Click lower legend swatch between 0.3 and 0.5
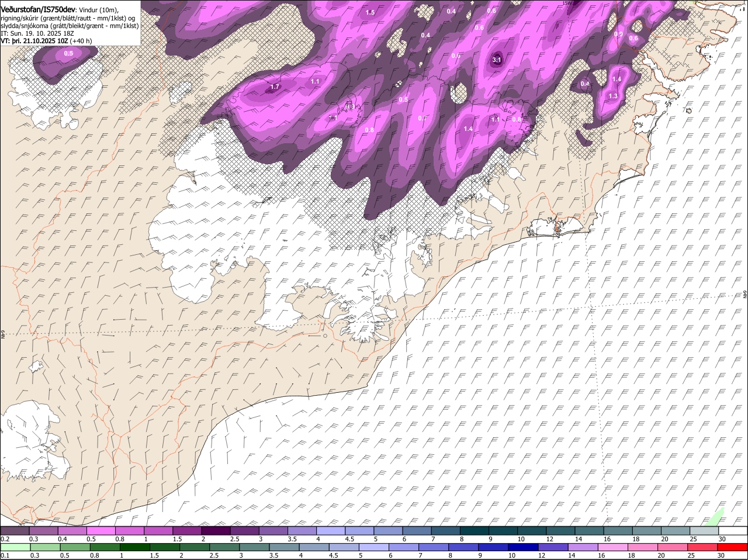Viewport: 748px width, 560px height. coord(45,547)
